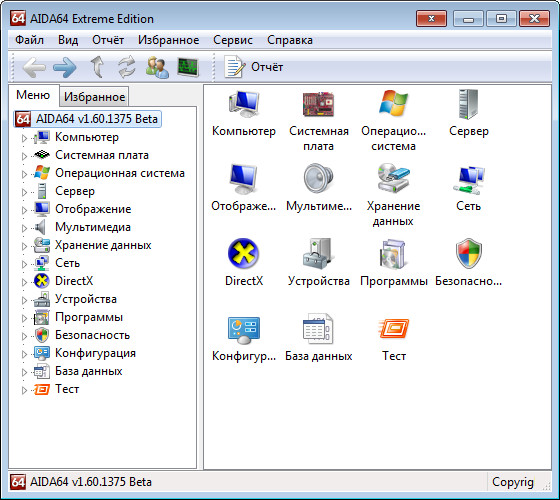Viewport: 560px width, 500px height.
Task: Expand the Программы tree node arrow
Action: 24,318
